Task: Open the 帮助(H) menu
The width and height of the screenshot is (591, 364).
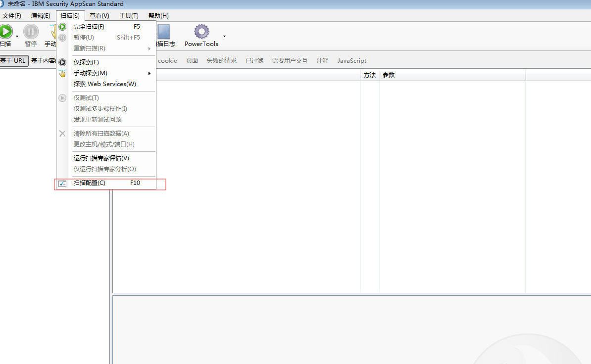Action: click(159, 15)
